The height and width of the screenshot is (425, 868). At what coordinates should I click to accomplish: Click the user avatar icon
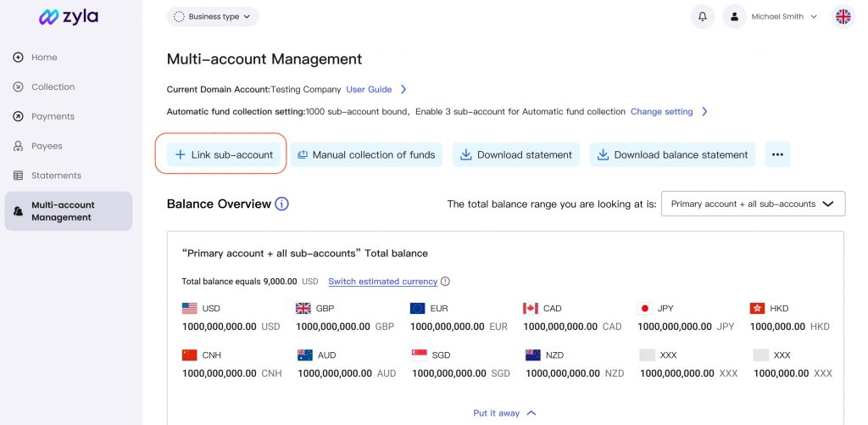(734, 17)
